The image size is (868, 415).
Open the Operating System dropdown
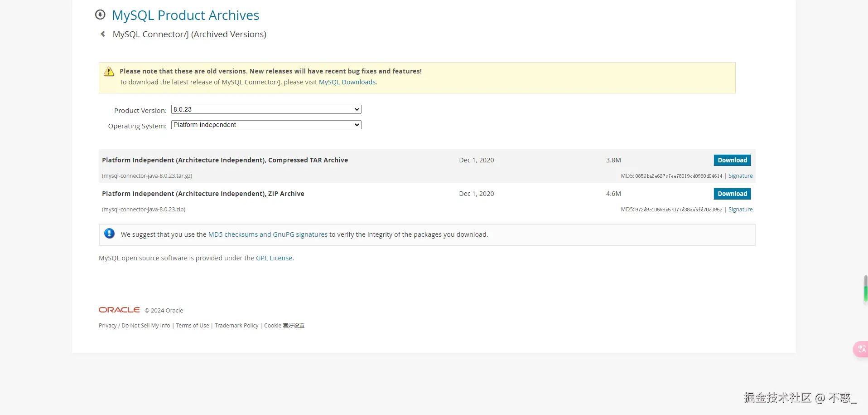coord(266,125)
